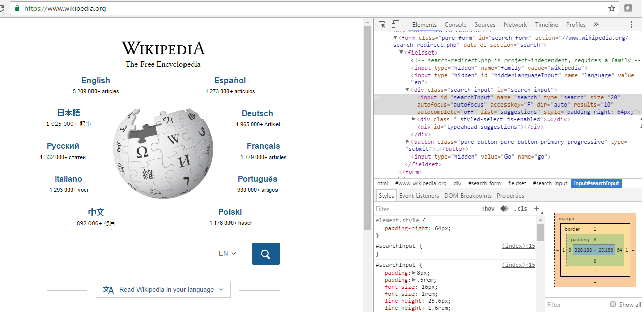Expand the styled-select div in the Elements tree
The width and height of the screenshot is (644, 312).
tap(413, 119)
